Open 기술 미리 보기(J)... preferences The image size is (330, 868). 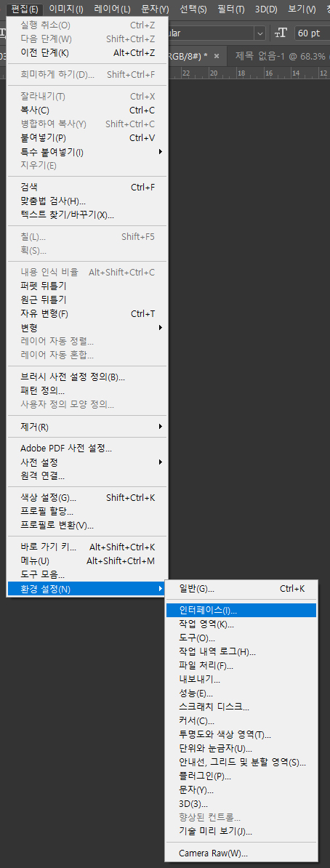coord(241,832)
